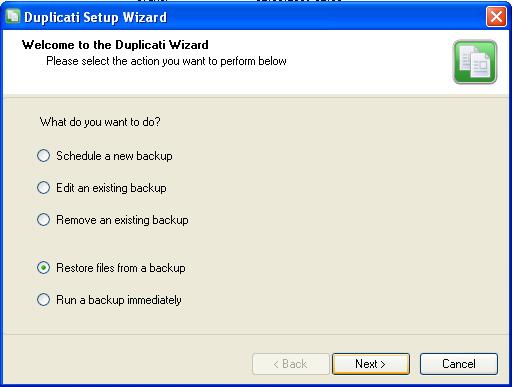Cancel the Duplicati wizard
The image size is (514, 387).
(x=459, y=364)
